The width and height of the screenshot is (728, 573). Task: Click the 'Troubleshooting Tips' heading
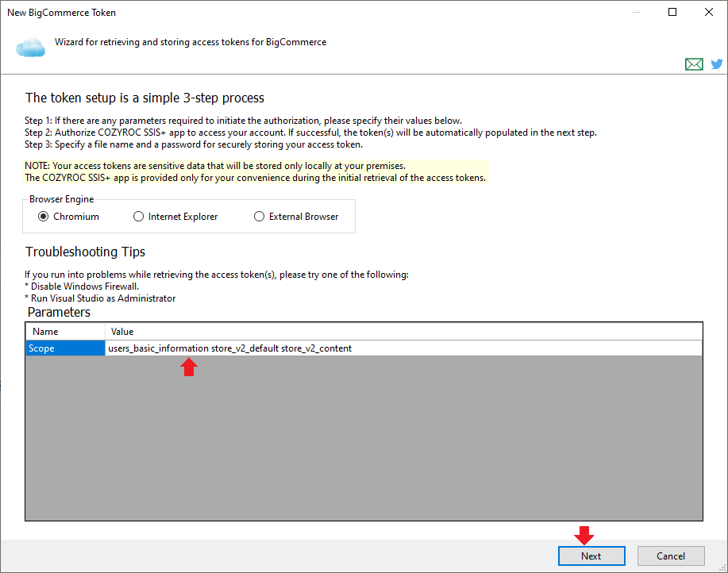pyautogui.click(x=86, y=252)
